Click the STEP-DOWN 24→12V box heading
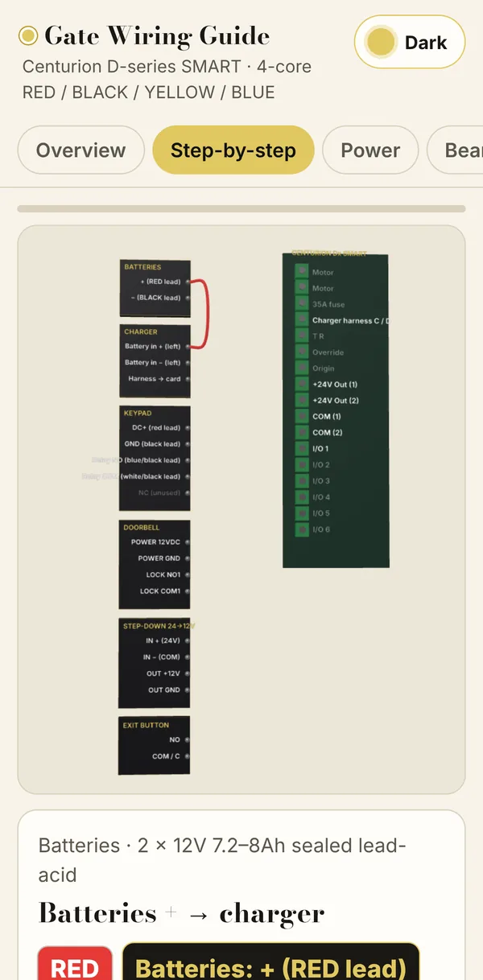This screenshot has width=483, height=980. (159, 626)
